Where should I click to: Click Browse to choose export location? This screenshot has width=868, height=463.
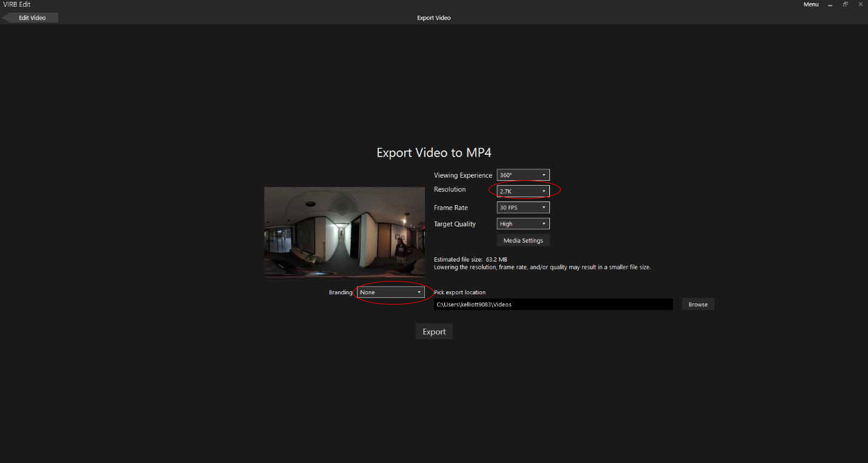[x=698, y=305]
